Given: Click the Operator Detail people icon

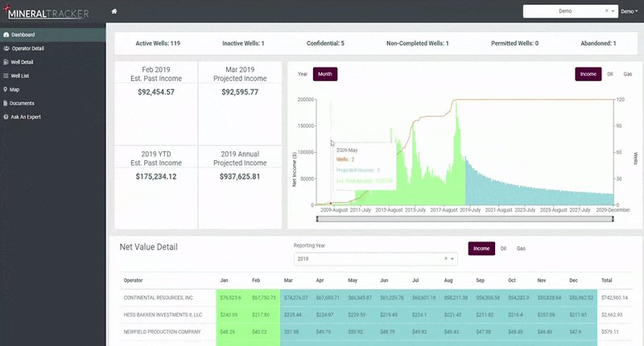Looking at the screenshot, I should coord(6,48).
